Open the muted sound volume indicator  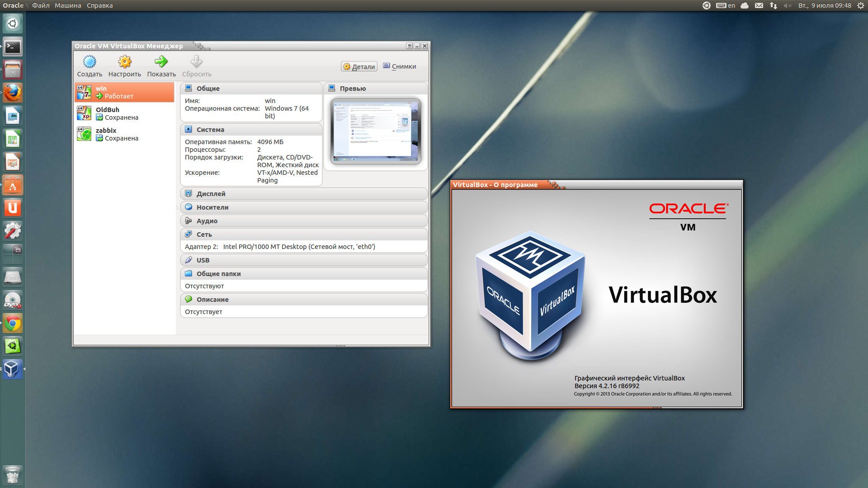(x=788, y=5)
